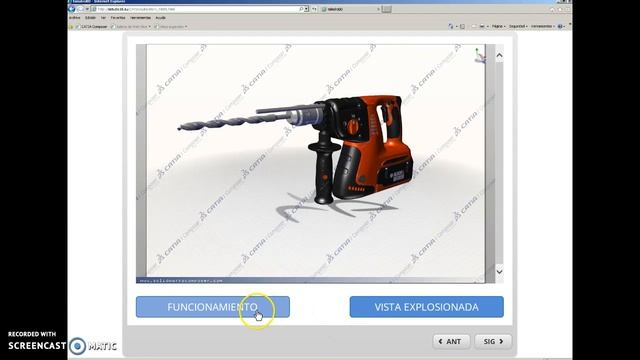Click the scroll down arrow of viewer
This screenshot has width=640, height=360.
[x=499, y=271]
